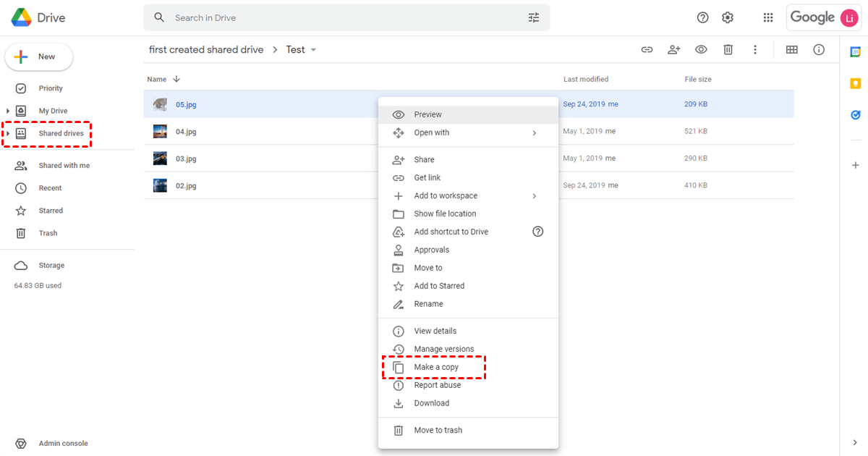Screen dimensions: 868x456
Task: Move selection to trash using the bin icon
Action: [x=728, y=49]
